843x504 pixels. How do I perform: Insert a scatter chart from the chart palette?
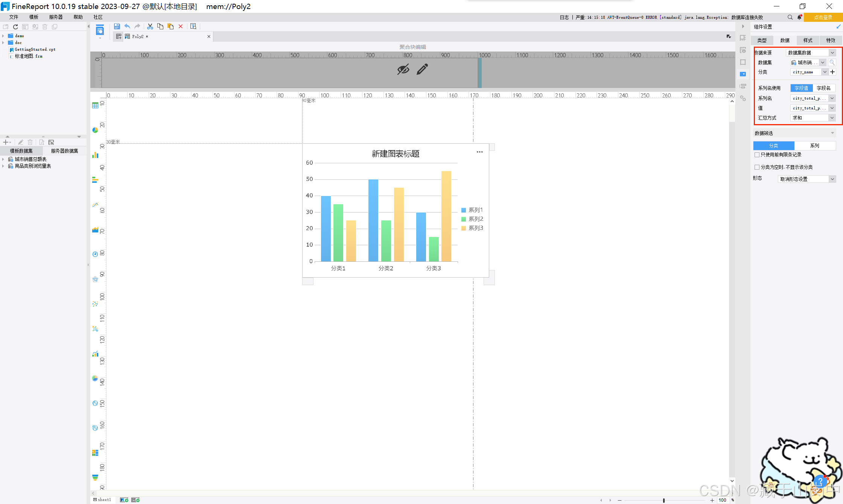point(95,304)
